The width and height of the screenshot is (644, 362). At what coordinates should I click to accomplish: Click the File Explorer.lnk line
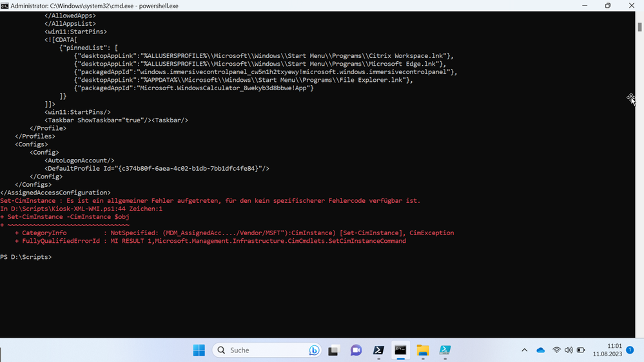244,80
